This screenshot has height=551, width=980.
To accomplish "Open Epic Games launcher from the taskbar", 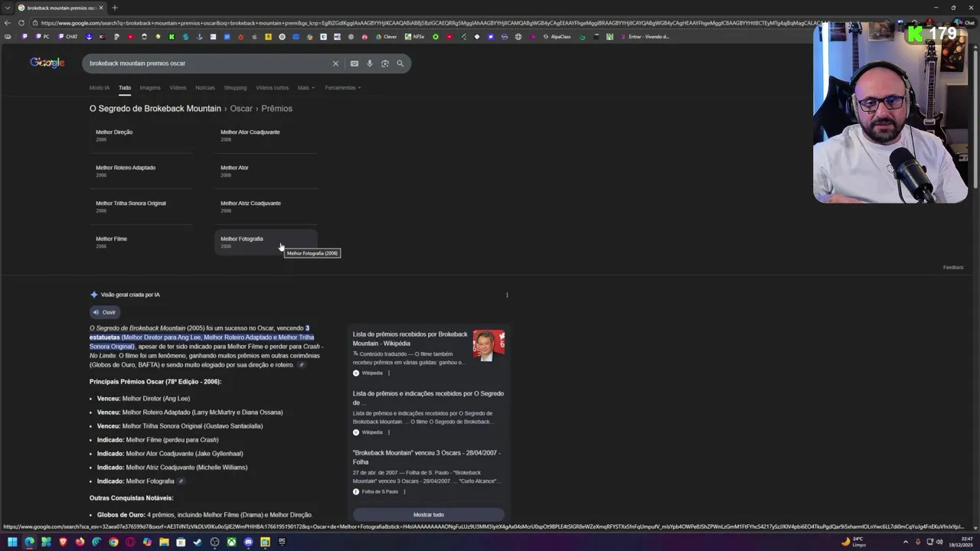I will coord(282,542).
